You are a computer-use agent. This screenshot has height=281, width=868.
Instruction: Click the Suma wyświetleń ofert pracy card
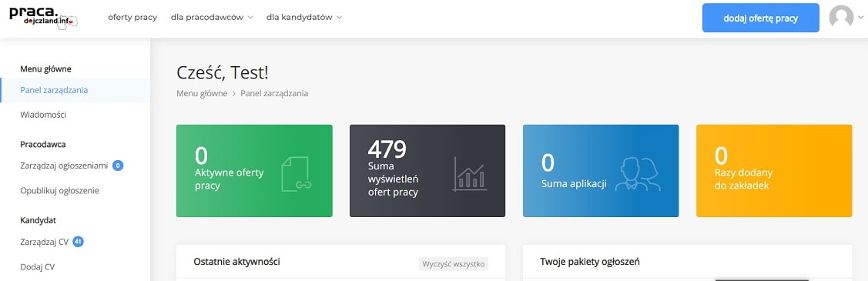(427, 171)
